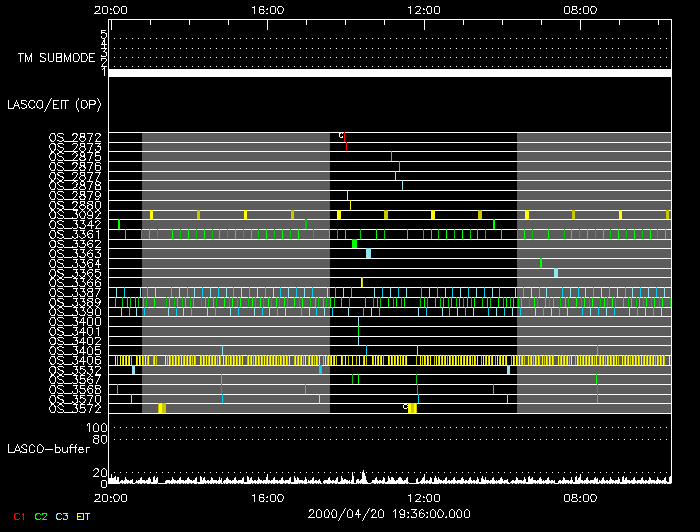Click the white TM SUBMODE status bar
This screenshot has height=532, width=700.
[389, 73]
